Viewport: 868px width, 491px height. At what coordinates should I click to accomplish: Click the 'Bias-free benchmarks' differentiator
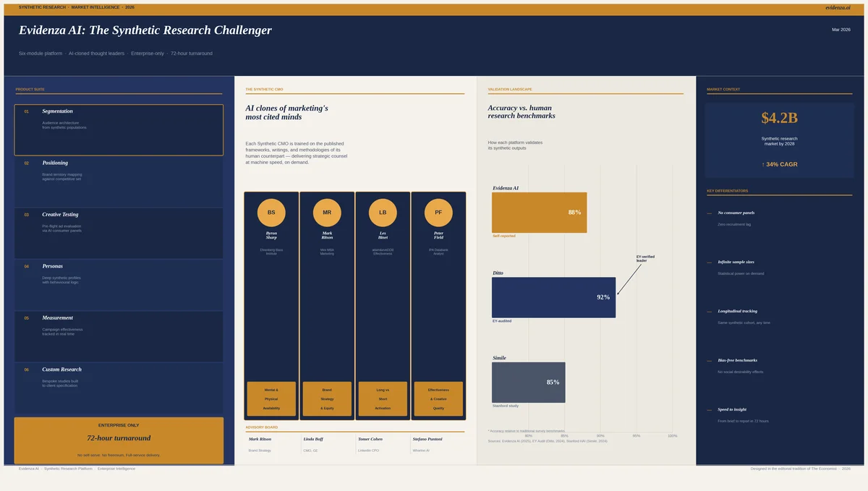click(x=737, y=360)
